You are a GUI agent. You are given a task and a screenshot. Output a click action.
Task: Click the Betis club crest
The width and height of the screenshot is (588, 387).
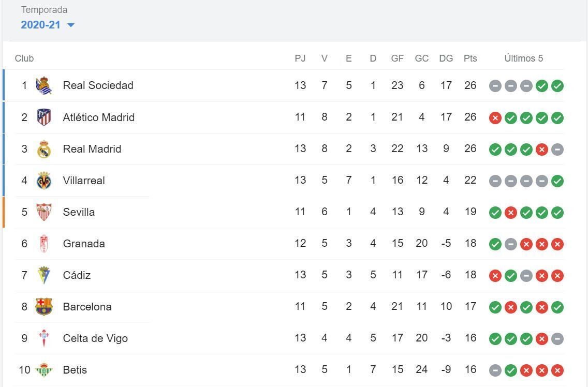coord(44,370)
